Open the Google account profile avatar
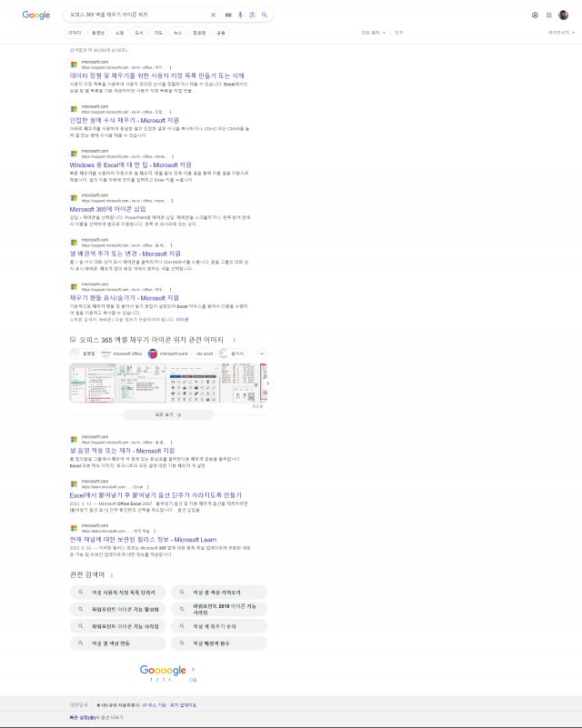 tap(564, 15)
